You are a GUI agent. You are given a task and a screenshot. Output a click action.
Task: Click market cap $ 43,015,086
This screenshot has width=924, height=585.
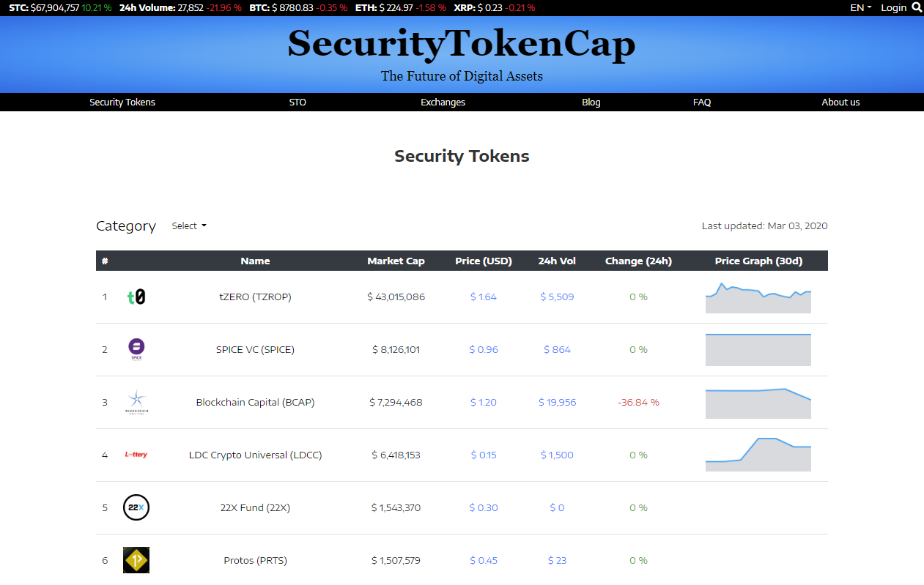396,297
